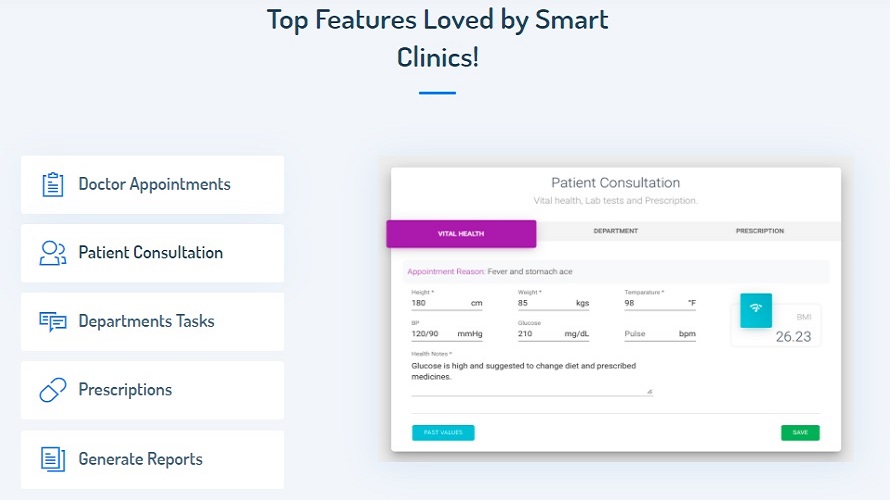The width and height of the screenshot is (890, 500).
Task: Switch to the Department tab
Action: pyautogui.click(x=615, y=231)
